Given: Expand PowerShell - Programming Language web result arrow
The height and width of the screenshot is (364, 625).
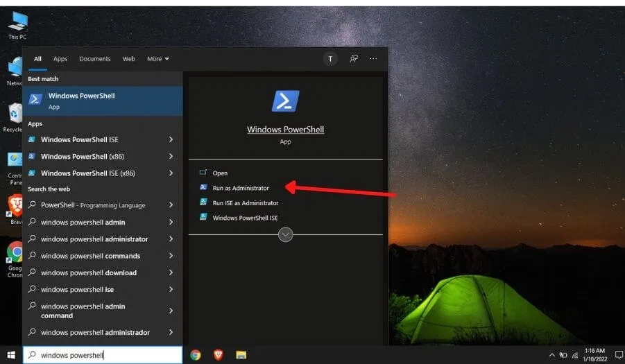Looking at the screenshot, I should pos(171,205).
